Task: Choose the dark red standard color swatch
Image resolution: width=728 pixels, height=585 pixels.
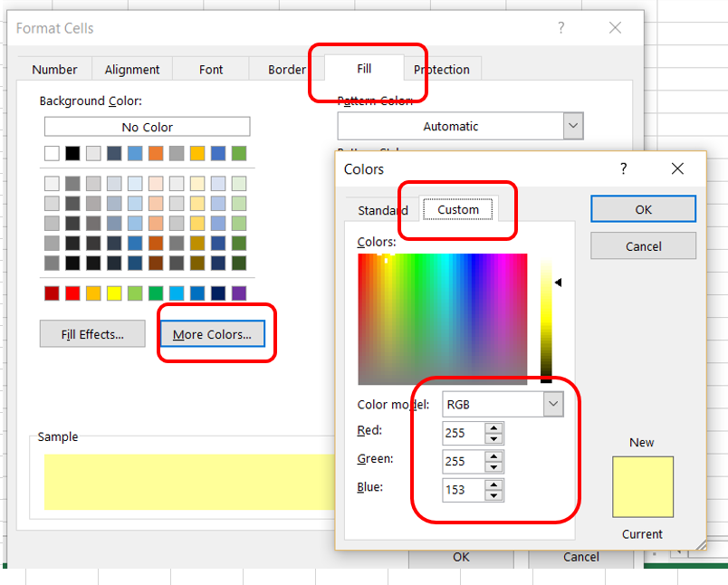Action: pos(52,293)
